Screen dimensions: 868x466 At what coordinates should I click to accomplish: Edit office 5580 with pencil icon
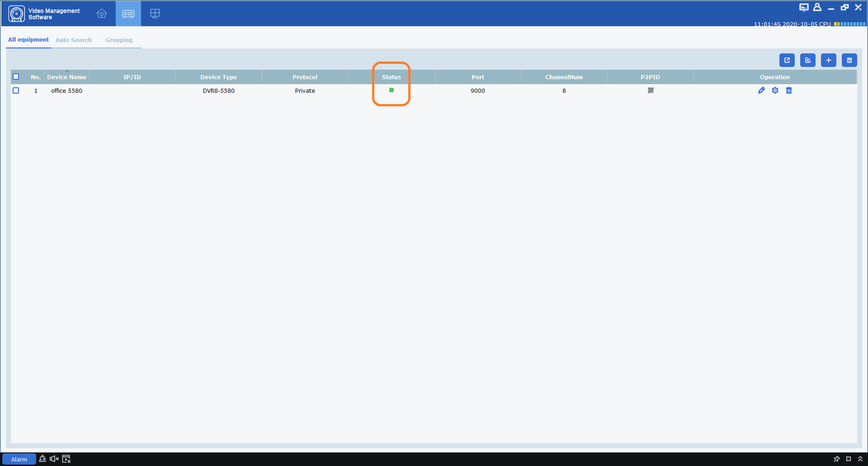pos(761,90)
